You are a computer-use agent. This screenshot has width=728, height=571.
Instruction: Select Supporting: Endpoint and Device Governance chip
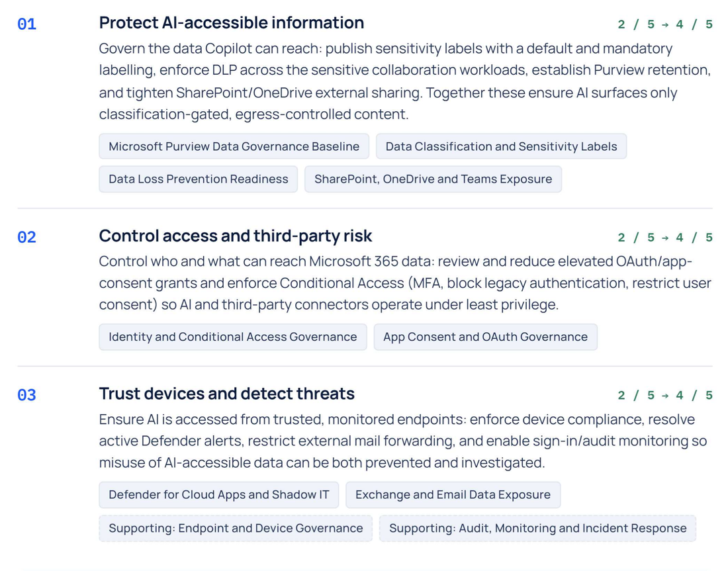pyautogui.click(x=236, y=528)
